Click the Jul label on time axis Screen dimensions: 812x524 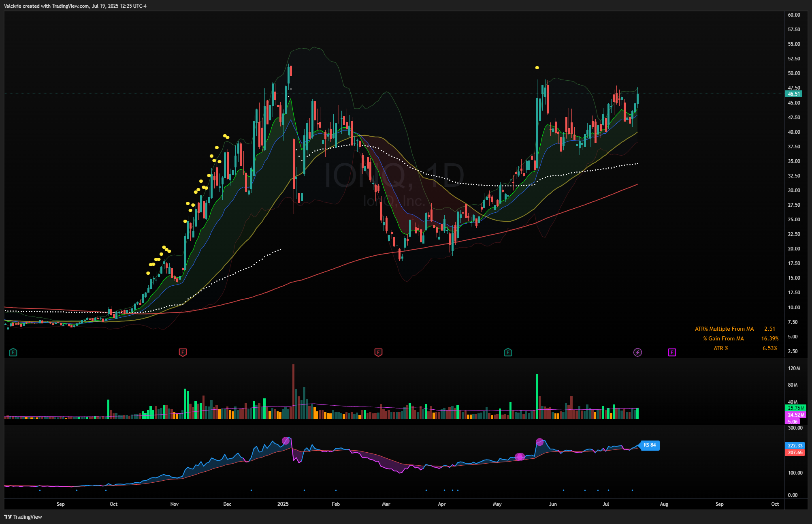pyautogui.click(x=605, y=504)
